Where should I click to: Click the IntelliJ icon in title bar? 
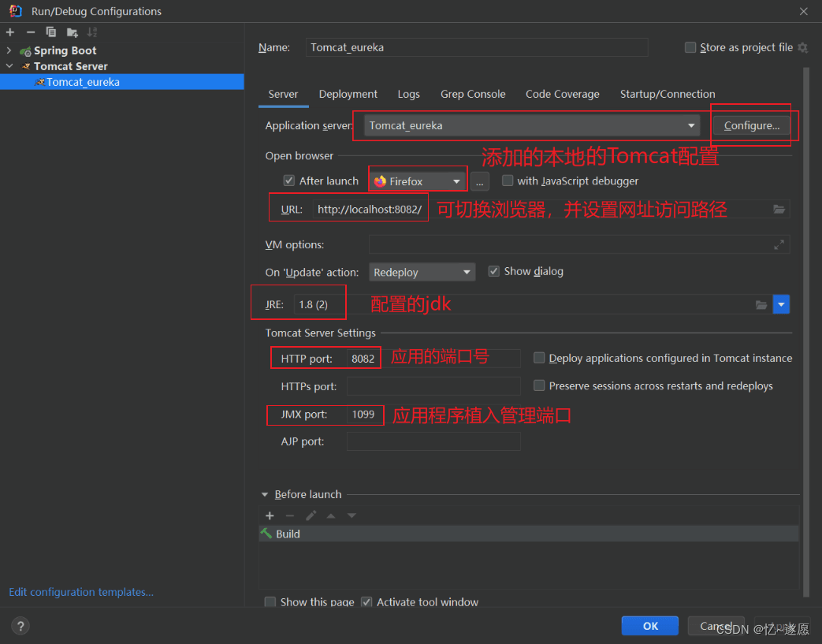coord(16,10)
